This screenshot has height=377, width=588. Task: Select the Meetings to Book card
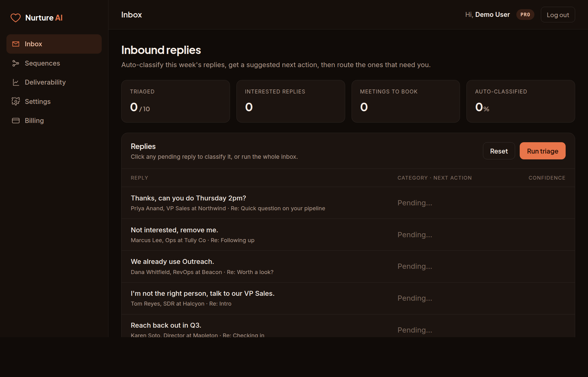[405, 101]
